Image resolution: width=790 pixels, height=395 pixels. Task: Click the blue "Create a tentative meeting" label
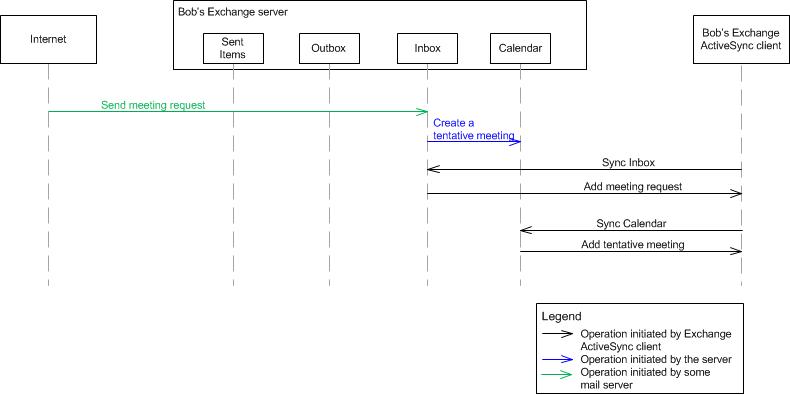[474, 129]
